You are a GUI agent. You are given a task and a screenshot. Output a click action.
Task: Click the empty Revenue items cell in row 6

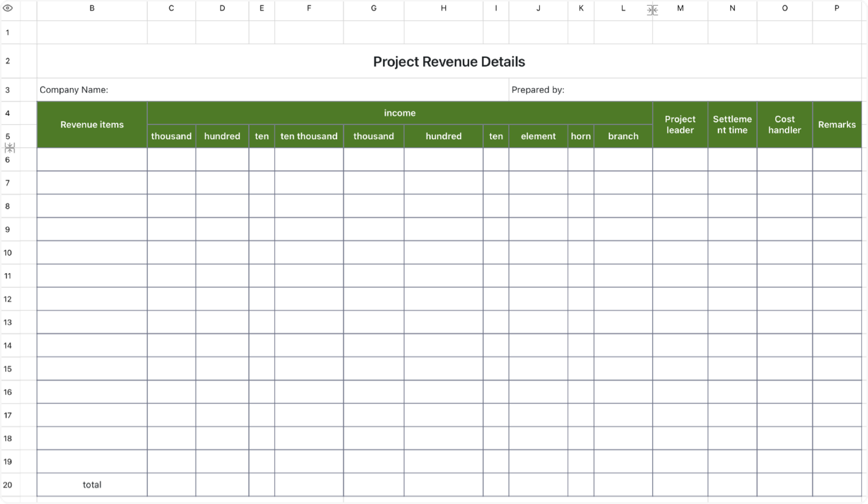[x=92, y=159]
